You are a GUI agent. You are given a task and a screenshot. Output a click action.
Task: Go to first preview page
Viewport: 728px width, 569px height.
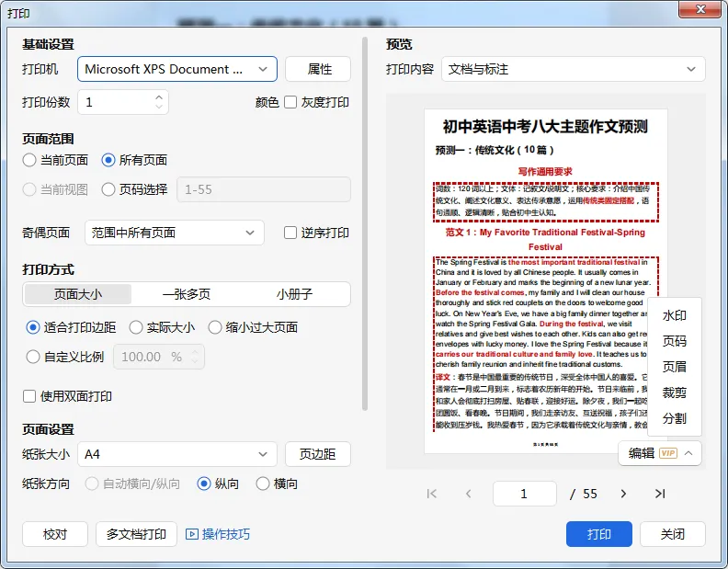click(x=432, y=494)
